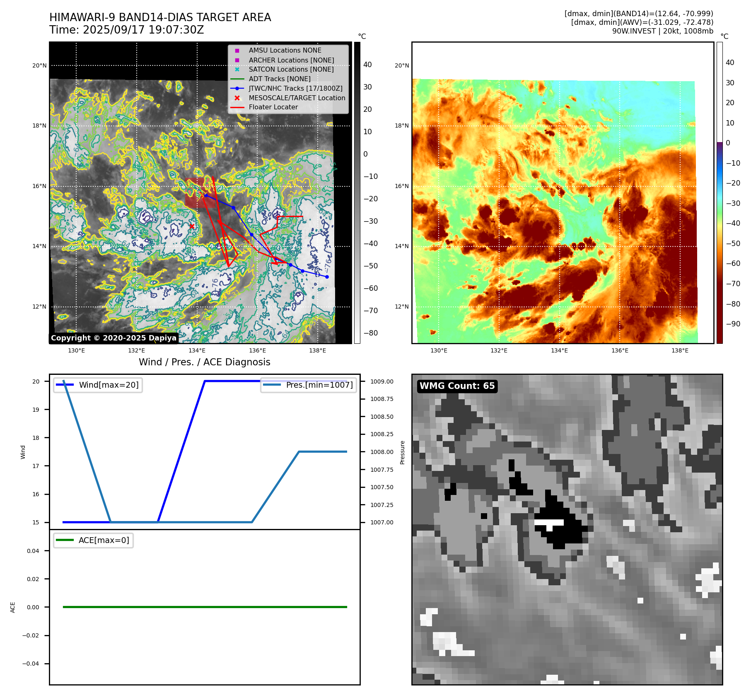
Task: Click the easternmost blue JTWC track point
Action: pos(327,277)
